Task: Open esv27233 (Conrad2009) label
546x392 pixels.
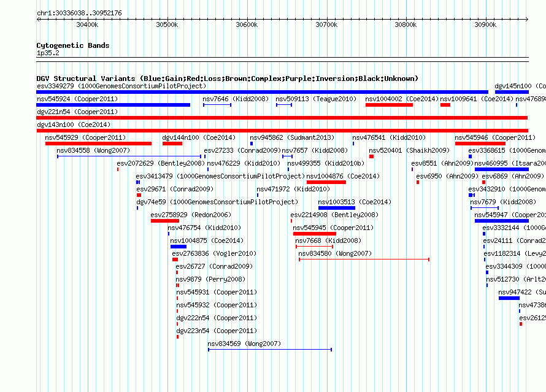Action: point(242,150)
